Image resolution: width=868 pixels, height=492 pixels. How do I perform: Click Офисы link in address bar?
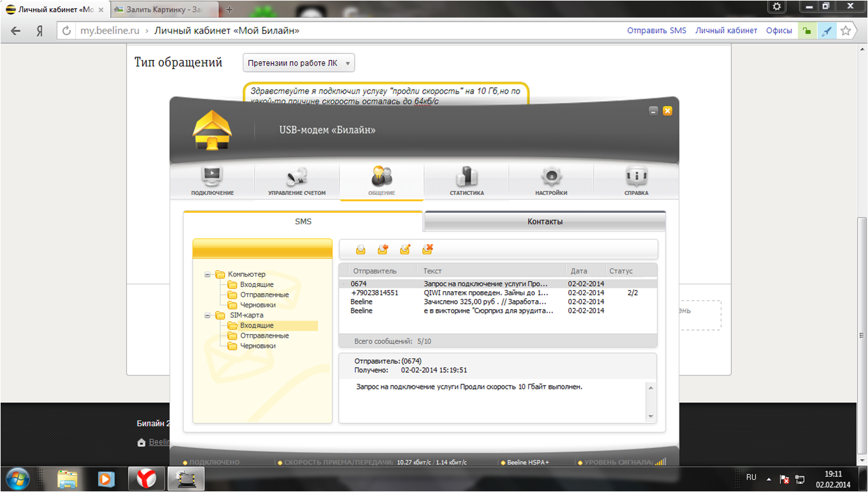click(779, 31)
